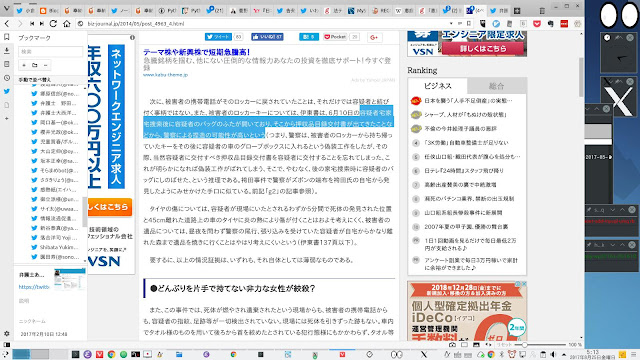640x360 pixels.
Task: Select the 総合 ranking tab
Action: pyautogui.click(x=496, y=86)
